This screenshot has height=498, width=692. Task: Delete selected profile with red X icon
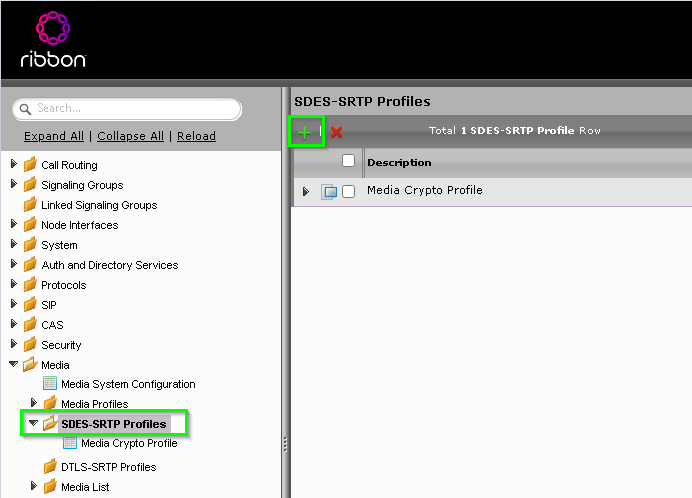(x=336, y=132)
